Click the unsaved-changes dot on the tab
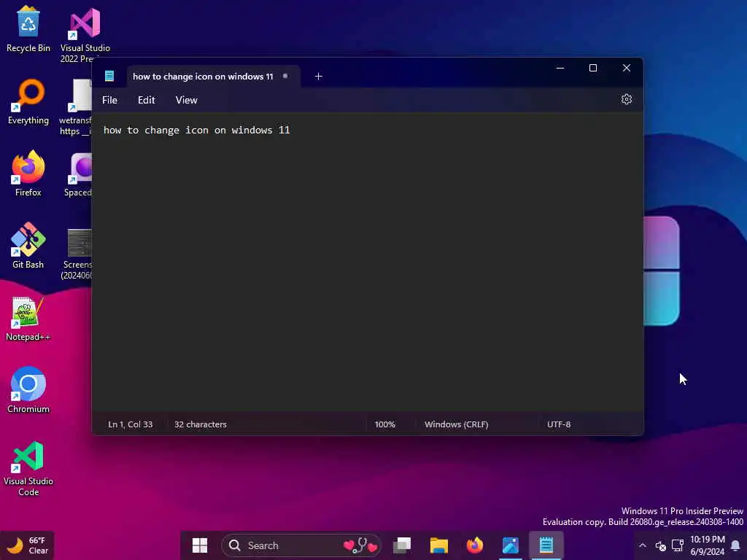The width and height of the screenshot is (747, 560). (x=285, y=76)
